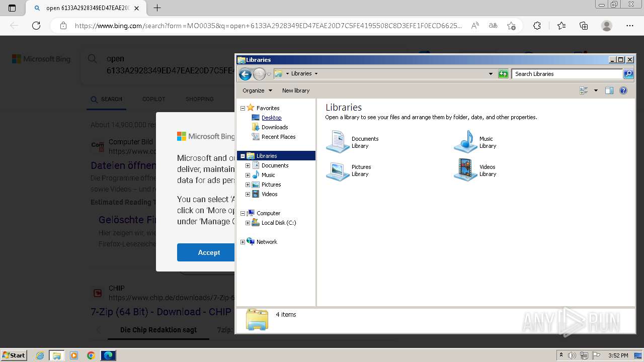The width and height of the screenshot is (644, 362).
Task: Toggle the preview pane button
Action: tap(609, 90)
